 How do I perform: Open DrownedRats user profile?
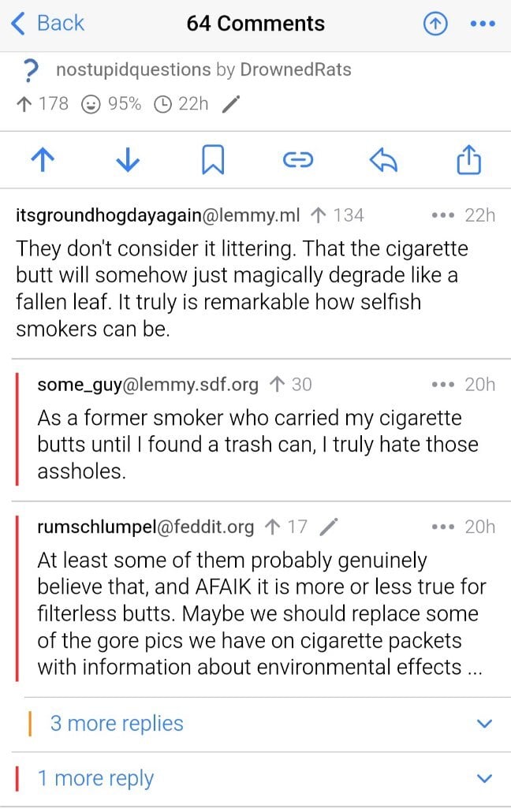pos(296,70)
